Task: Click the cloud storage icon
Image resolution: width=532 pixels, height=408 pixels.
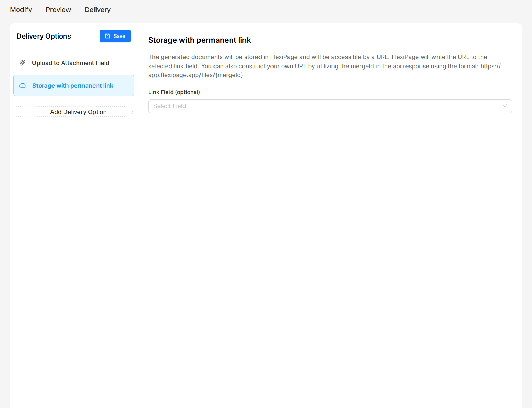Action: pos(23,86)
